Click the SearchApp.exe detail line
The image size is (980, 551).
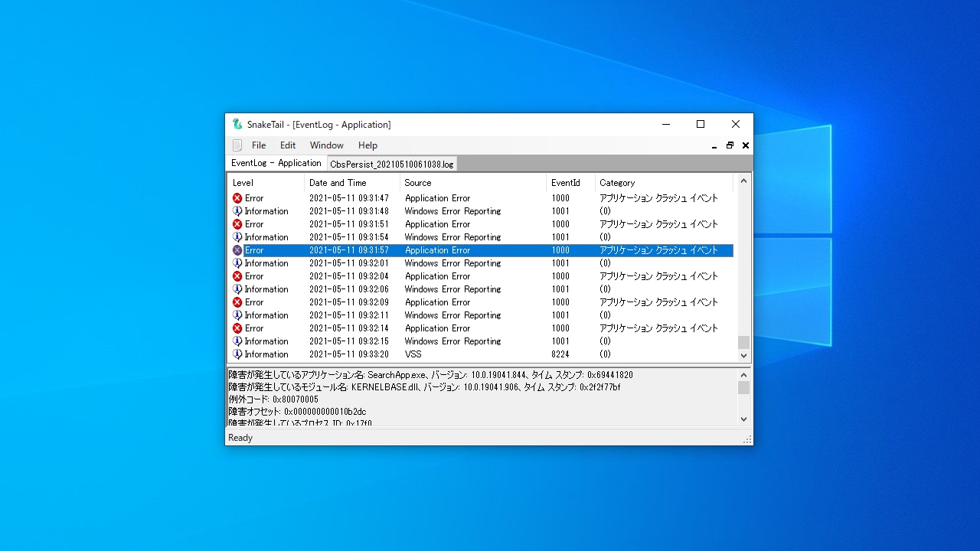[x=431, y=375]
